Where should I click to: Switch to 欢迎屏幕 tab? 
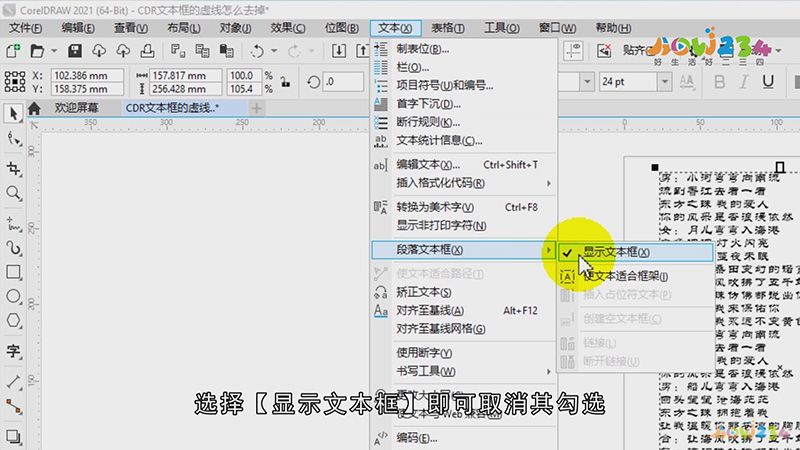point(77,108)
